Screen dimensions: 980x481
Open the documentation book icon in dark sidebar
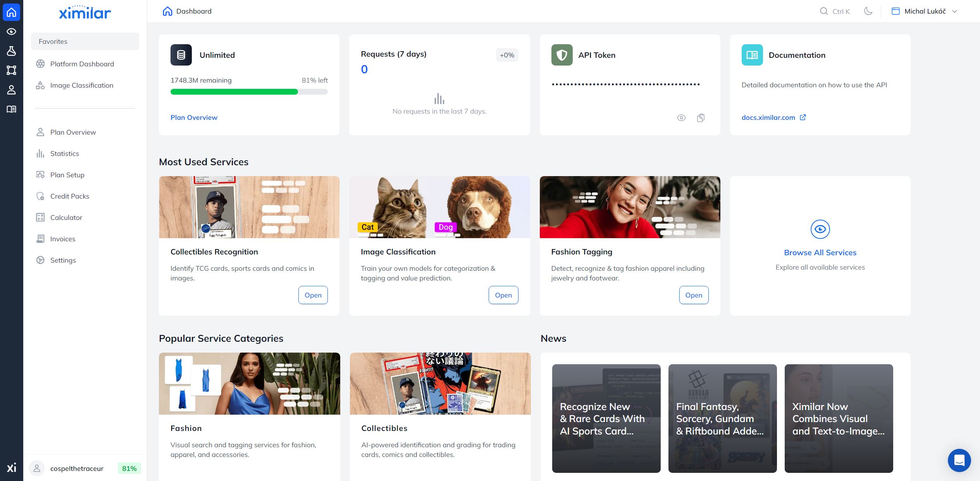point(11,109)
